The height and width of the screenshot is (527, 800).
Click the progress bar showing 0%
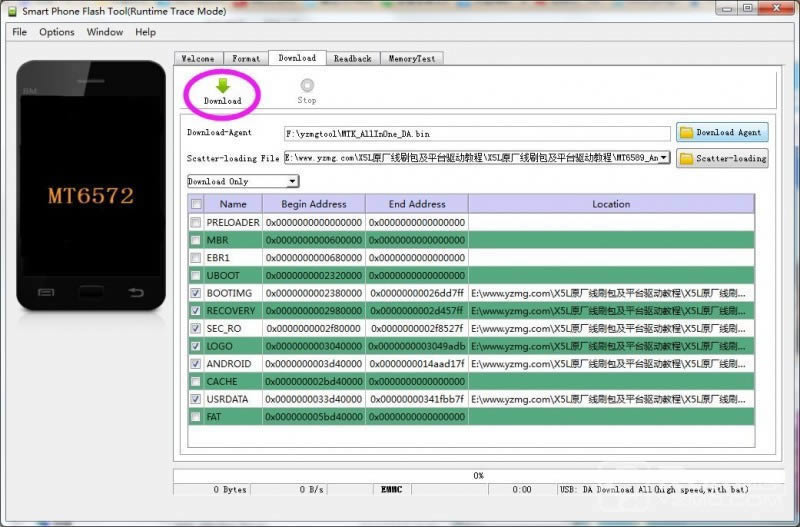(x=478, y=475)
